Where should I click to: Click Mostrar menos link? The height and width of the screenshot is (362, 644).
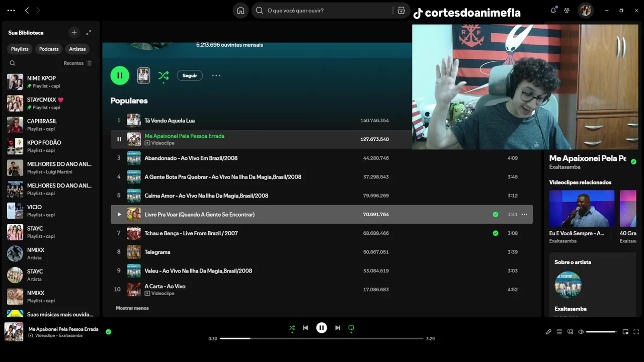(x=132, y=308)
